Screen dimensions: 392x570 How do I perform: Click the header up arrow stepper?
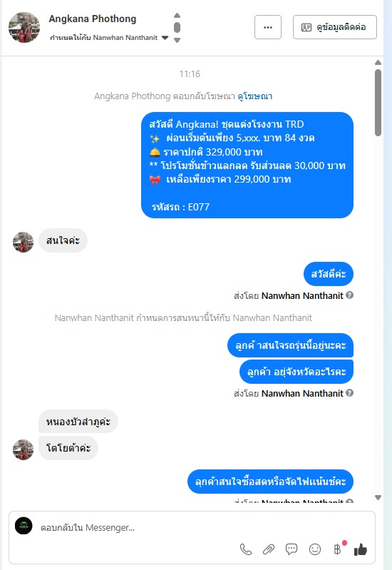(x=177, y=15)
